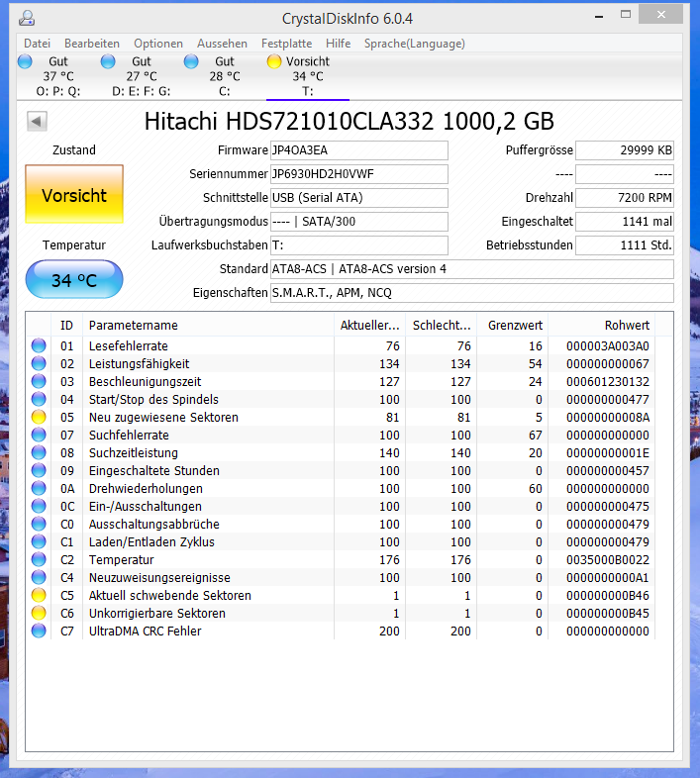Click status orb for Suchzeitleistung row
This screenshot has height=778, width=700.
tap(39, 453)
